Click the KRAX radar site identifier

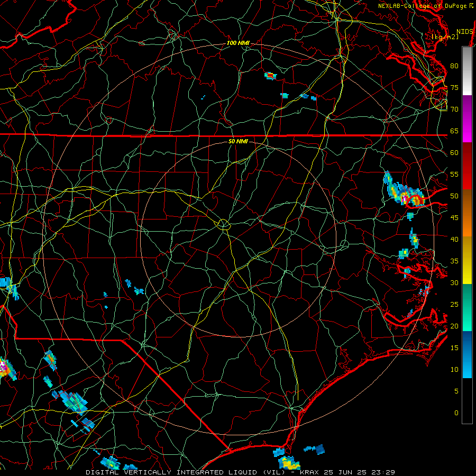[309, 472]
